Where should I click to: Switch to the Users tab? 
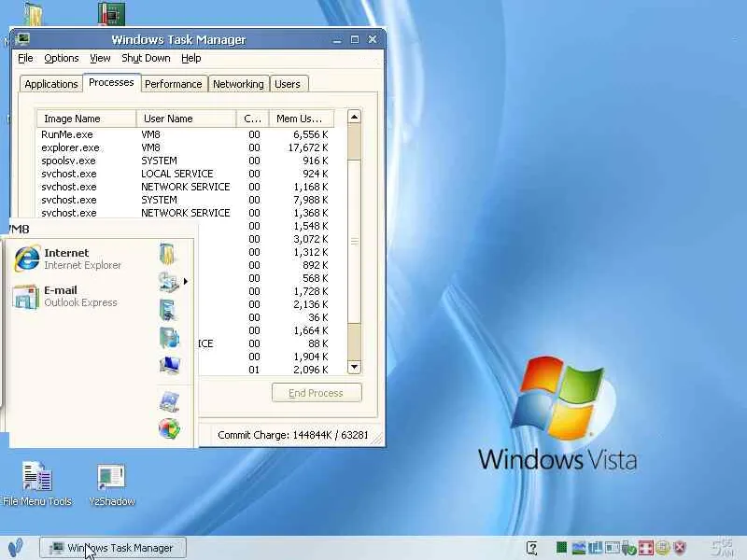288,84
